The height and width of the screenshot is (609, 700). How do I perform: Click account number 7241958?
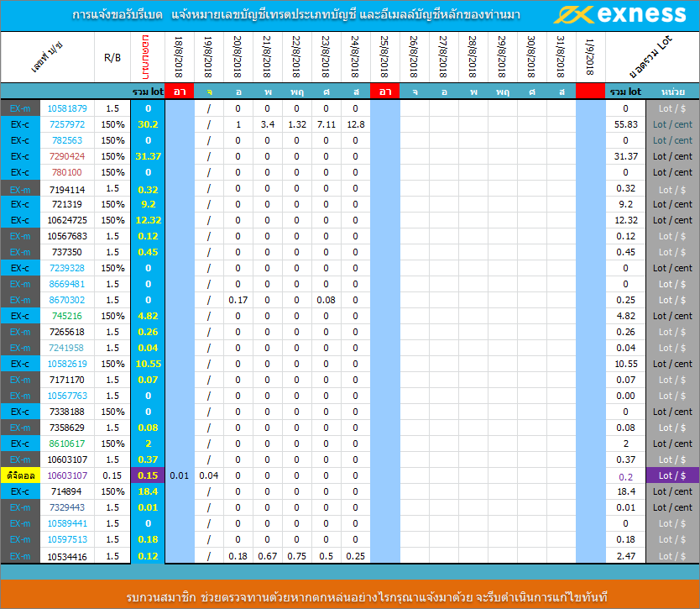coord(67,348)
